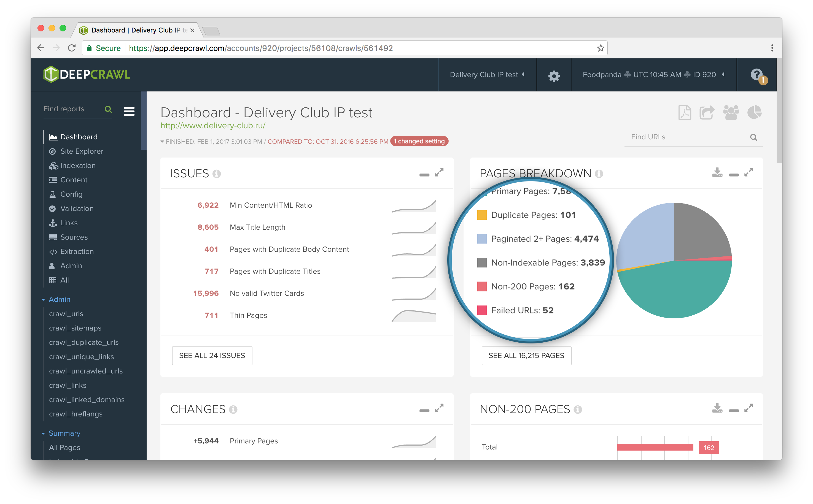Expand Non-200 Pages panel fullscreen
The height and width of the screenshot is (504, 813).
749,408
